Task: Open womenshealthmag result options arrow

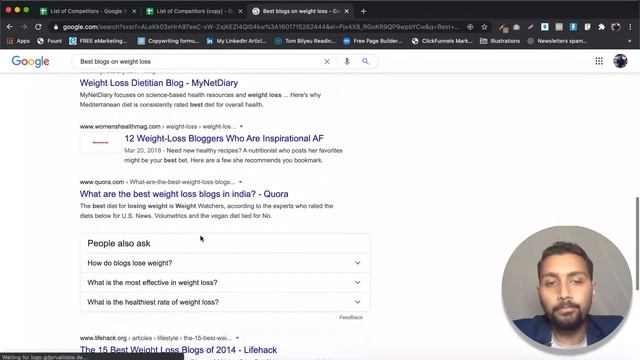Action: coord(241,127)
